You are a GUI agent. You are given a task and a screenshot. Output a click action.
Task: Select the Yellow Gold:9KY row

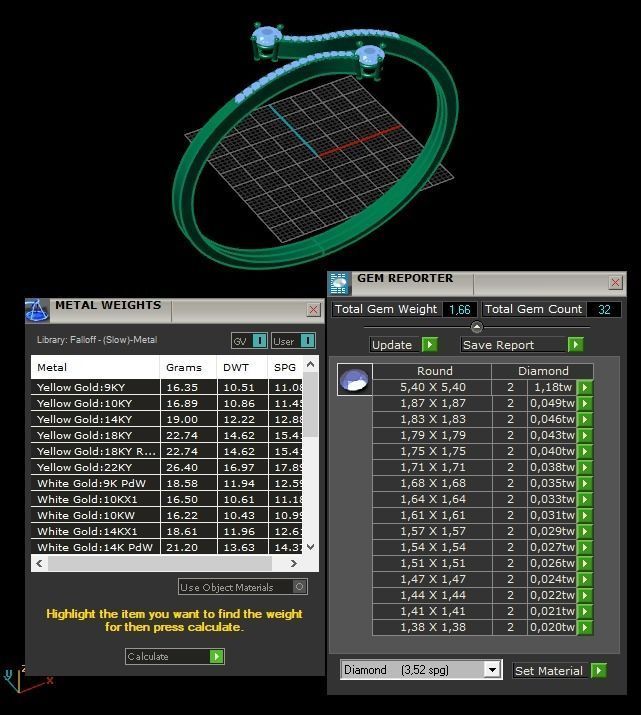(x=166, y=388)
